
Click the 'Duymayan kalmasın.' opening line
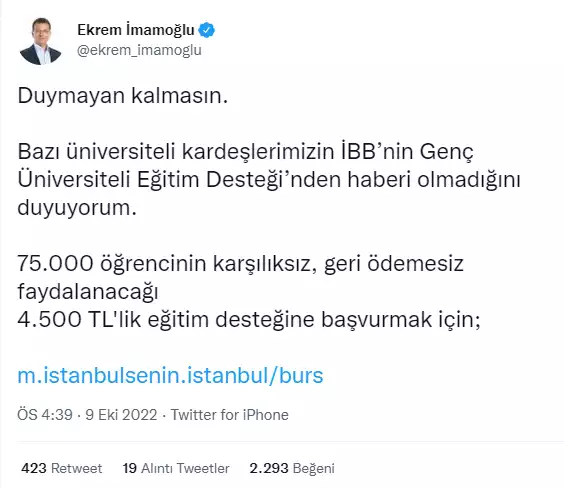123,96
